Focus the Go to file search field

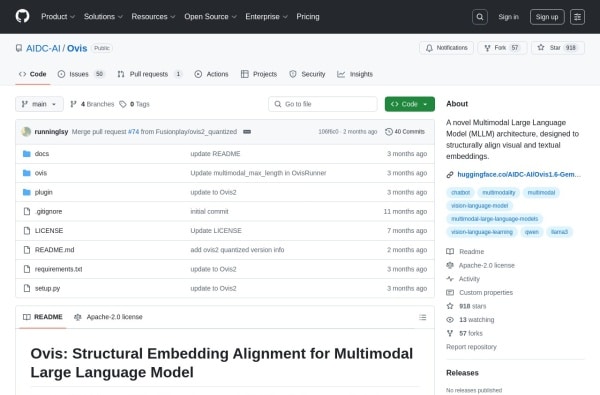pos(323,104)
